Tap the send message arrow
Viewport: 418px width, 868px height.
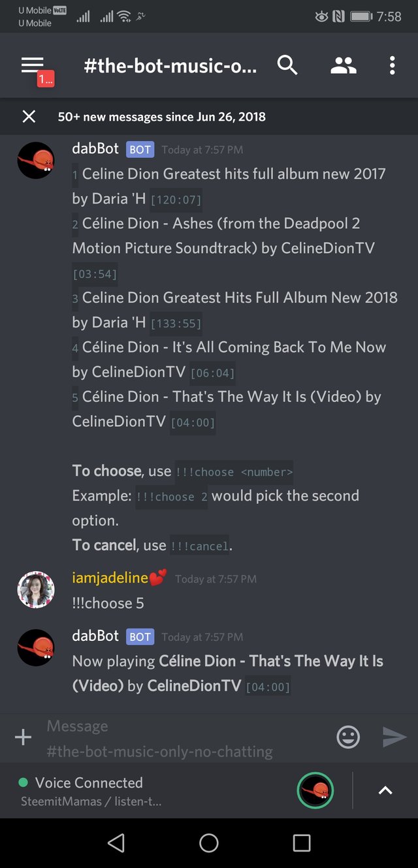point(394,737)
